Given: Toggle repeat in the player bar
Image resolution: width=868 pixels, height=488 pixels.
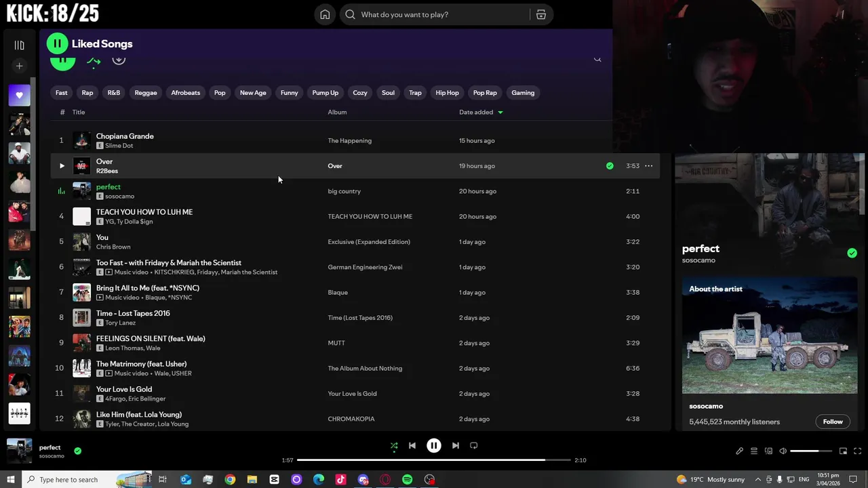Looking at the screenshot, I should [x=474, y=446].
